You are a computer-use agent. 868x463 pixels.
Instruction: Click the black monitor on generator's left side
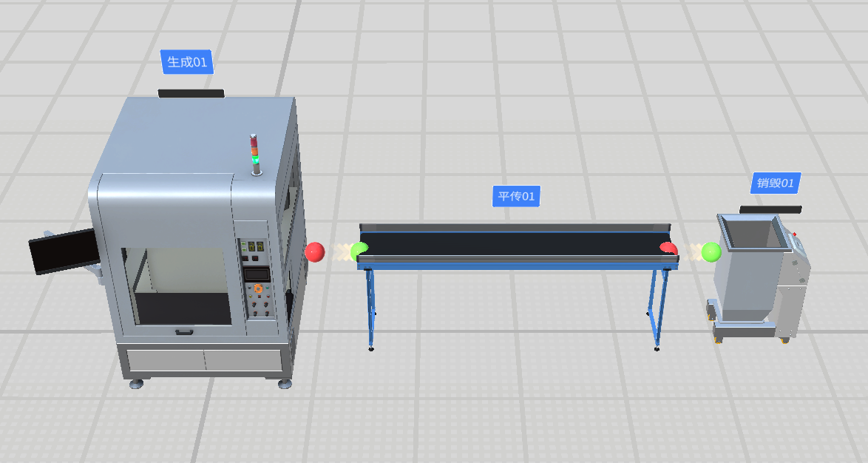pos(63,251)
